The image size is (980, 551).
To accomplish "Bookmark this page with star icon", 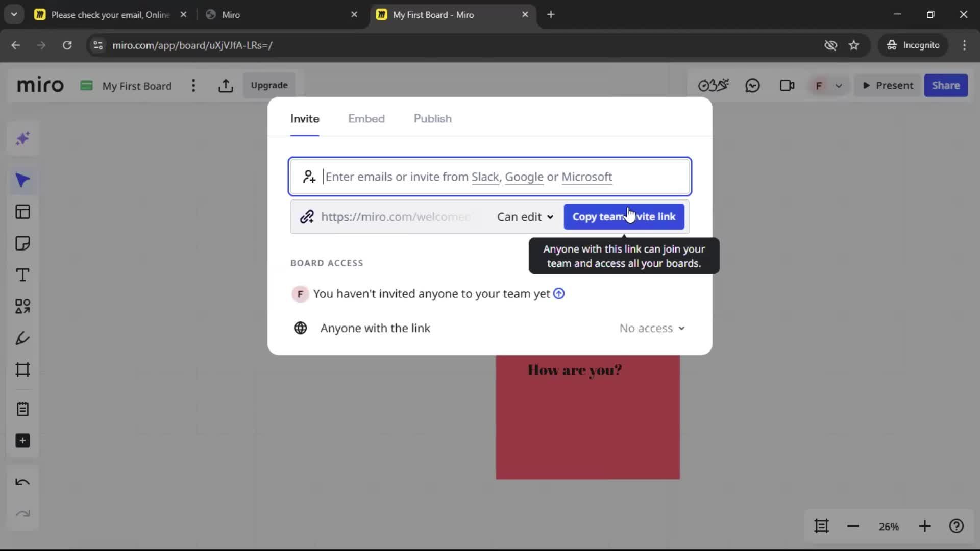I will click(854, 45).
